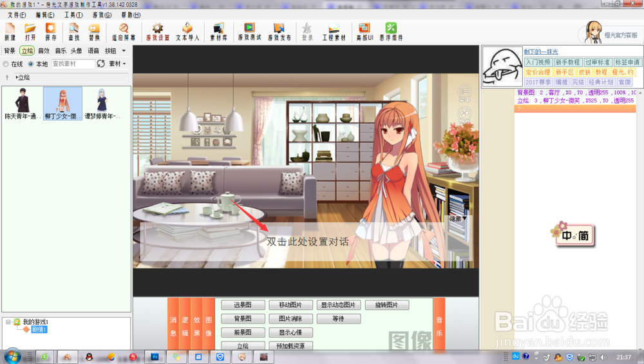
Task: Click the Internet Explorer taskbar icon
Action: [x=44, y=357]
